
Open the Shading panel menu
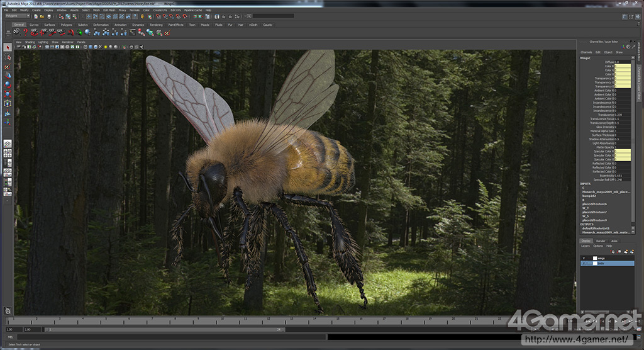tap(30, 42)
